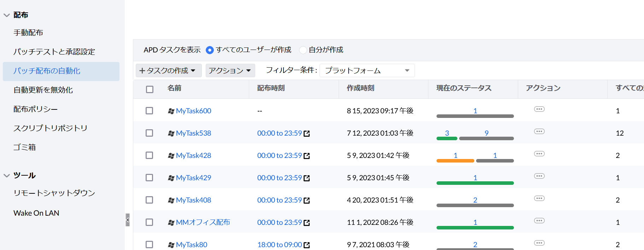
Task: Go to 手動配布 in the sidebar
Action: 28,33
